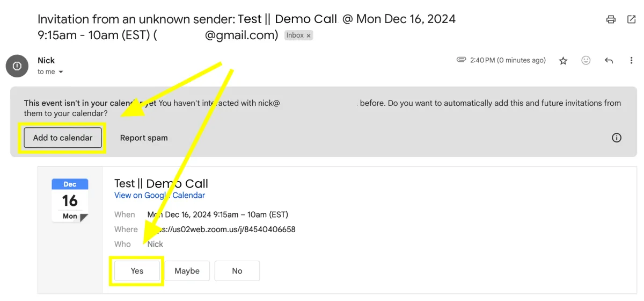Reply to Nick with the reply arrow
Viewport: 644px width, 301px height.
pyautogui.click(x=609, y=61)
